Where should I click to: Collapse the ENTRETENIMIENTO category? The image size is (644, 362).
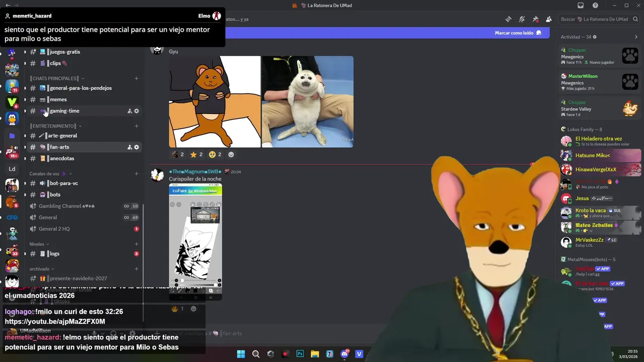[x=56, y=126]
